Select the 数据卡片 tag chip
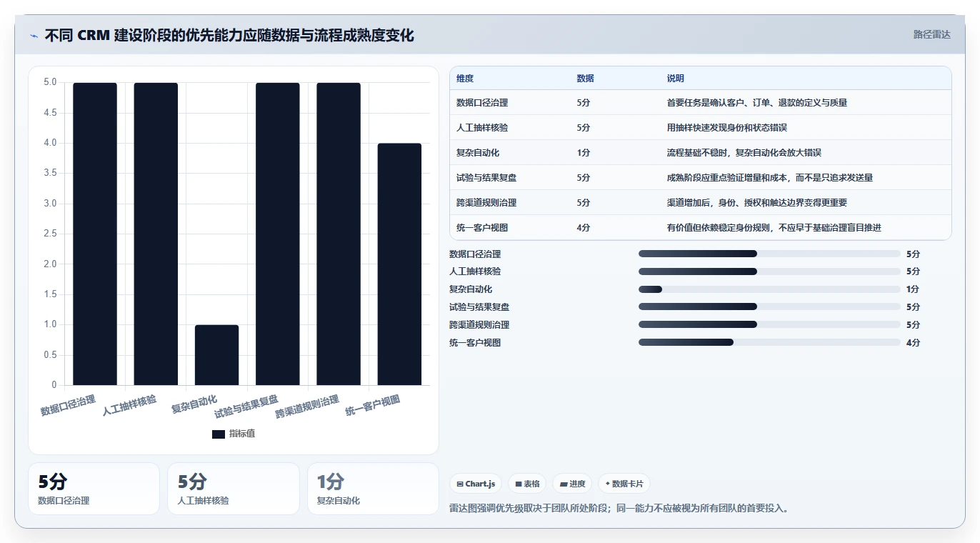This screenshot has width=980, height=543. coord(624,484)
